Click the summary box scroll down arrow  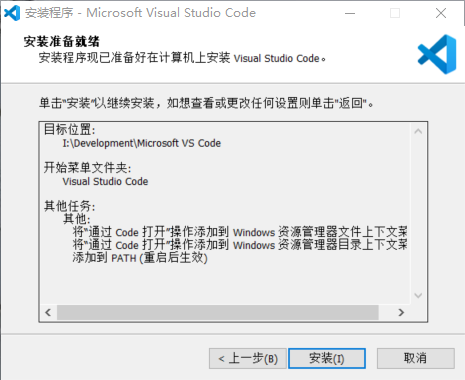418,295
